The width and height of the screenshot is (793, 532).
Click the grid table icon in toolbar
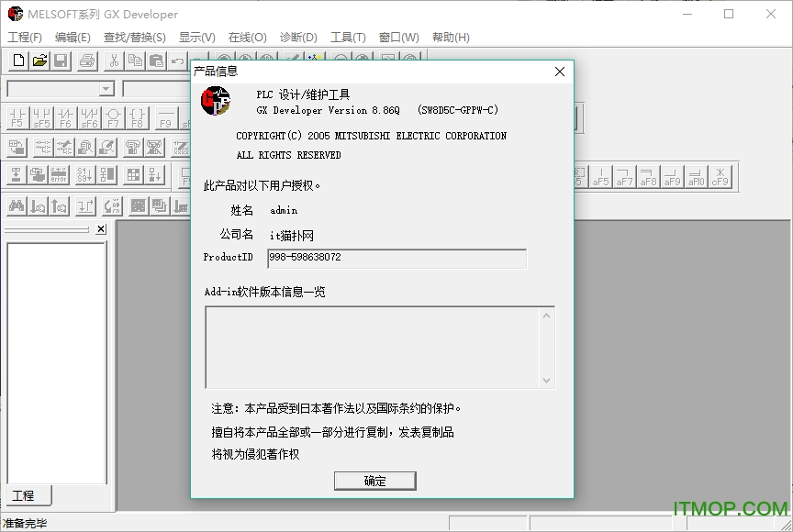[133, 175]
